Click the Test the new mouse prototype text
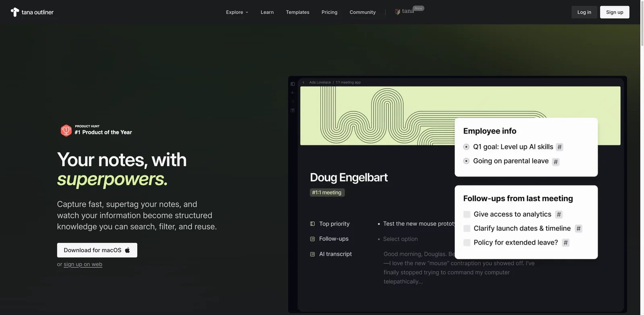 (419, 224)
